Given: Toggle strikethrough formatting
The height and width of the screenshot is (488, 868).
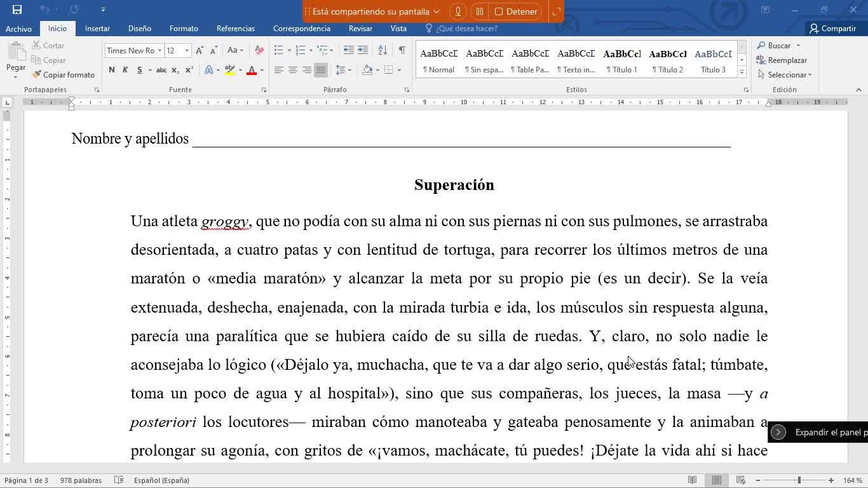Looking at the screenshot, I should pos(161,70).
